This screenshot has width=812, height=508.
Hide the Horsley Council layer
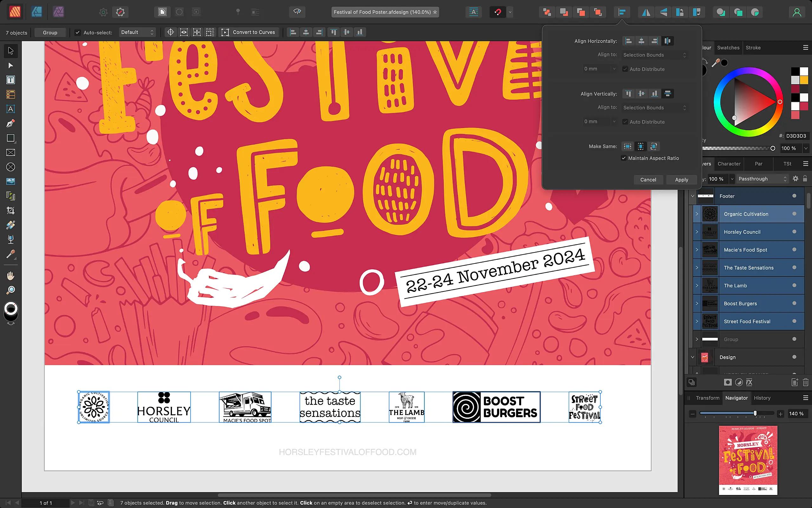pos(794,231)
